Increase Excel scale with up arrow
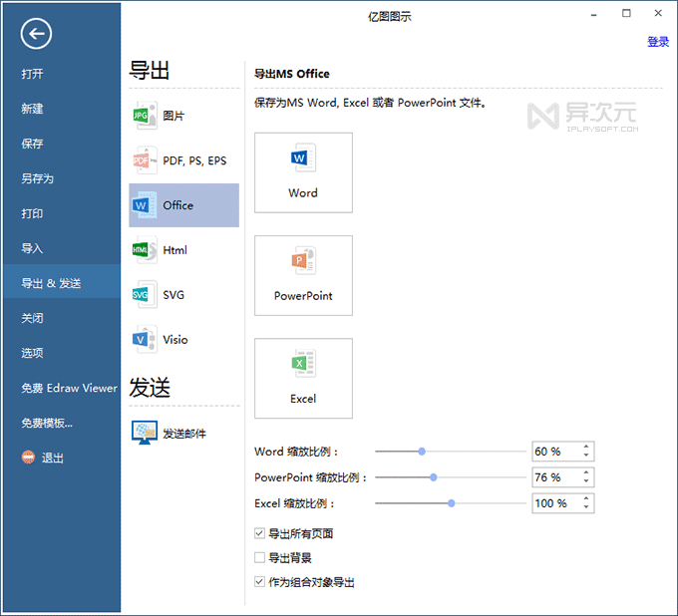This screenshot has width=678, height=616. 586,498
